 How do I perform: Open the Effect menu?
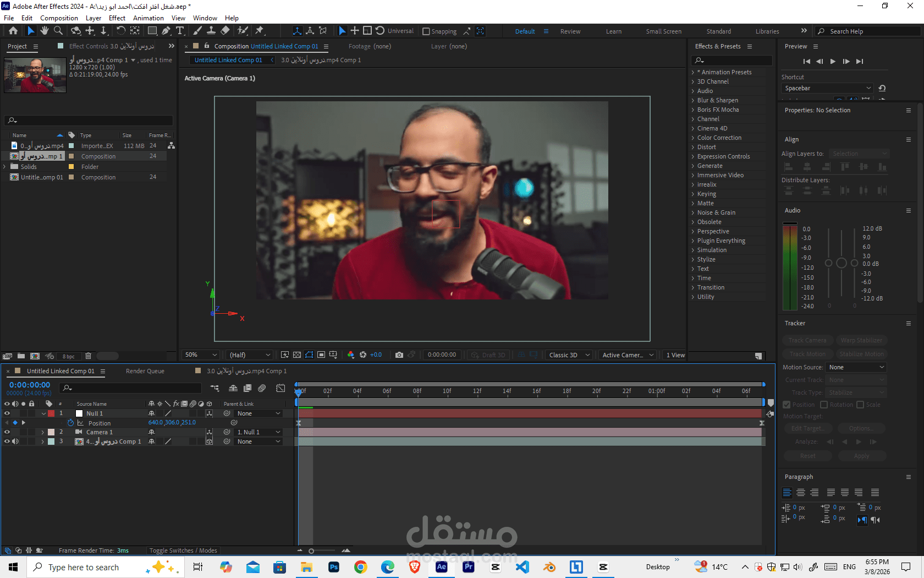(117, 18)
